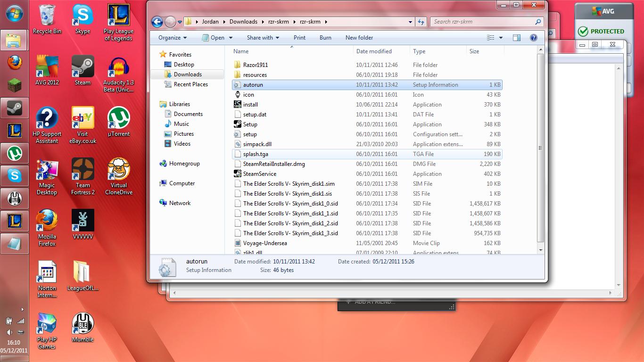
Task: Select the Mumble desktop shortcut
Action: point(83,328)
